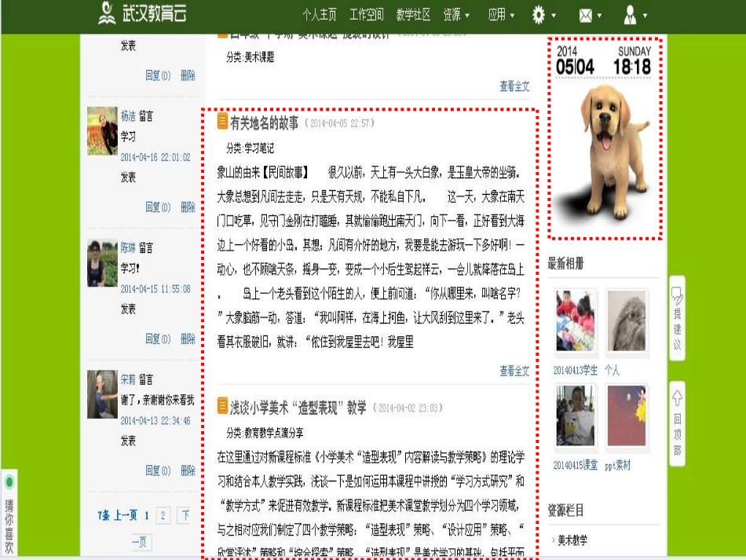Open the post titled 有关地名的故事
This screenshot has width=746, height=560.
tap(265, 123)
